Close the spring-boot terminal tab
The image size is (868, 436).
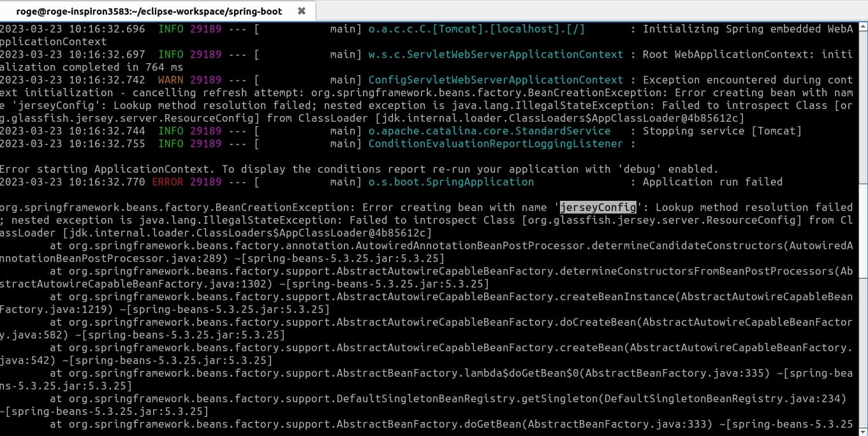(302, 11)
